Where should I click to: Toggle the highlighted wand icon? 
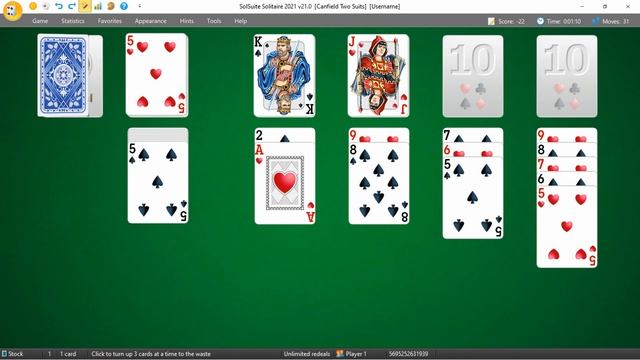pyautogui.click(x=85, y=6)
